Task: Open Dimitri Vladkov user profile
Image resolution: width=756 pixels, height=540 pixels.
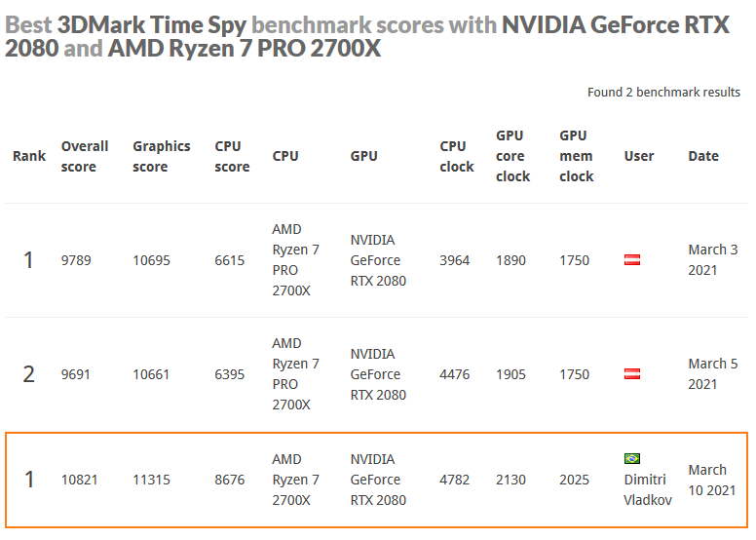Action: [x=648, y=490]
